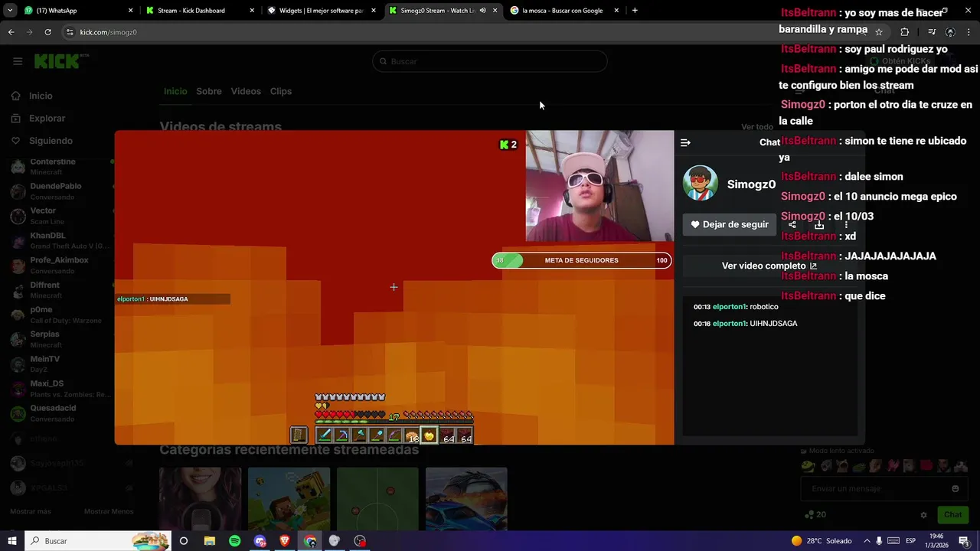Open Discord from the taskbar
The width and height of the screenshot is (980, 551).
[260, 541]
